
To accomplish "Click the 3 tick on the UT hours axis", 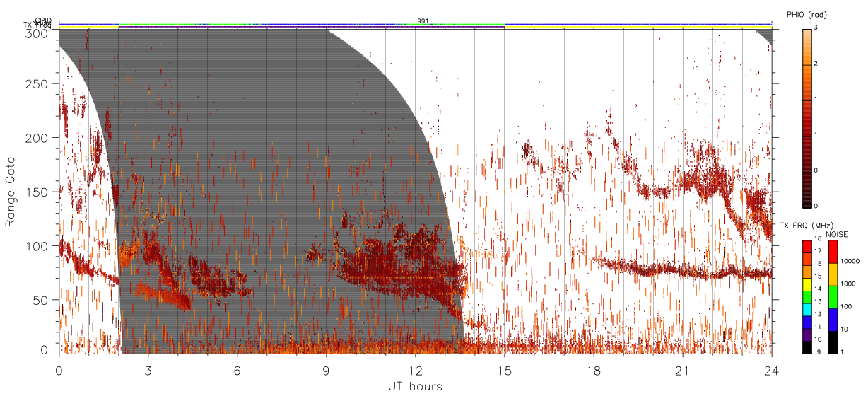I will (148, 371).
